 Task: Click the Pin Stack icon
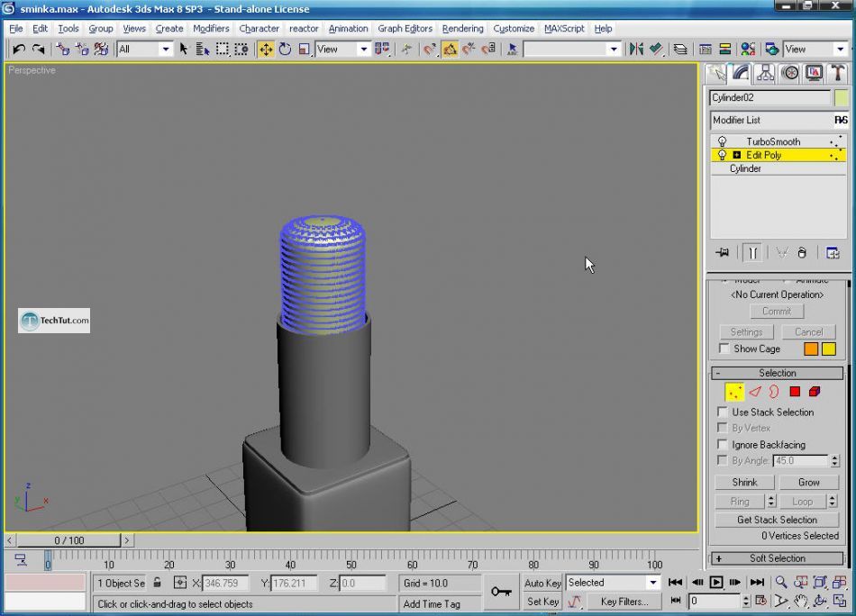[x=722, y=253]
